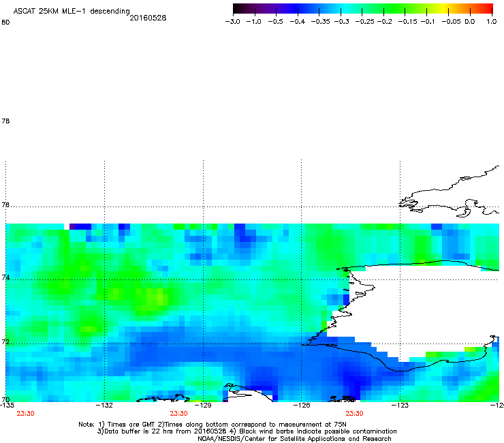Click the longitude label -126
The width and height of the screenshot is (504, 443).
tap(302, 405)
